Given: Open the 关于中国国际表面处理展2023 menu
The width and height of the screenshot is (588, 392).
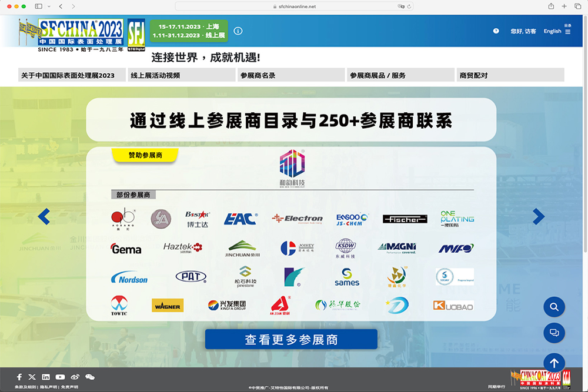Looking at the screenshot, I should [x=71, y=75].
